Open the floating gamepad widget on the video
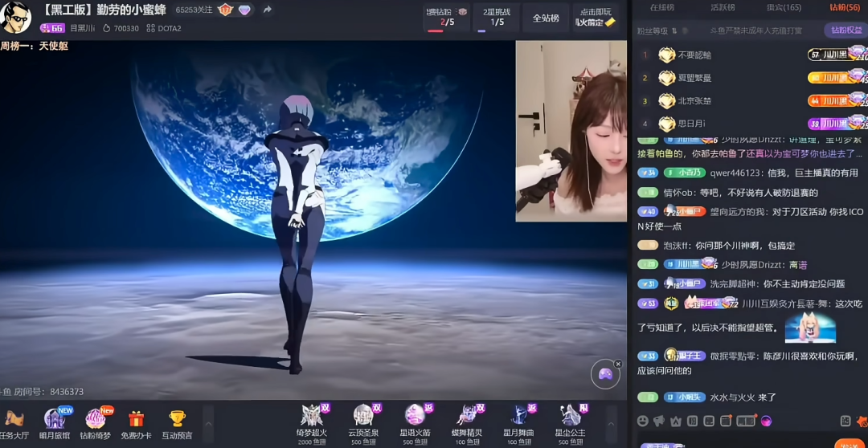 pyautogui.click(x=605, y=374)
